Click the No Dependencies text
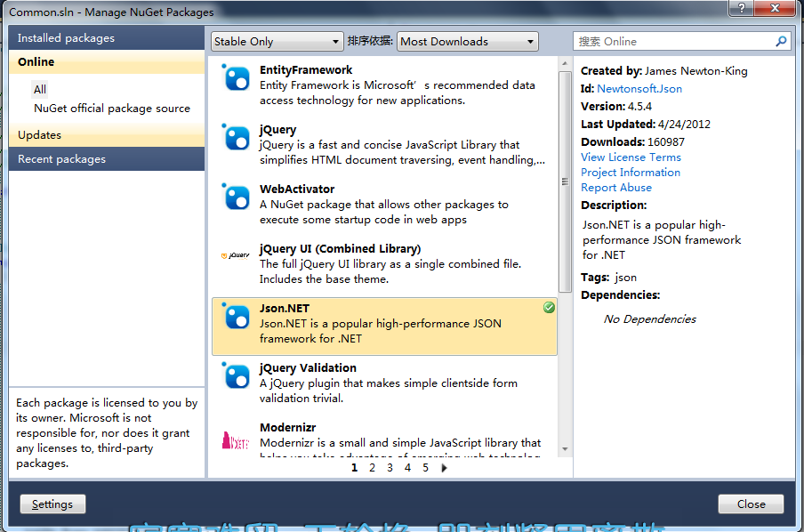This screenshot has width=804, height=532. click(649, 319)
